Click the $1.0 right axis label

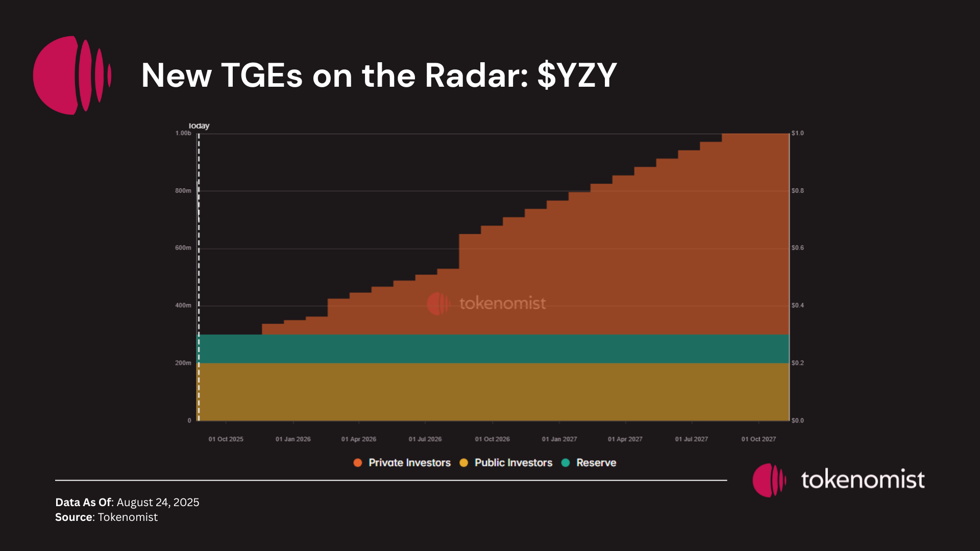tap(797, 133)
